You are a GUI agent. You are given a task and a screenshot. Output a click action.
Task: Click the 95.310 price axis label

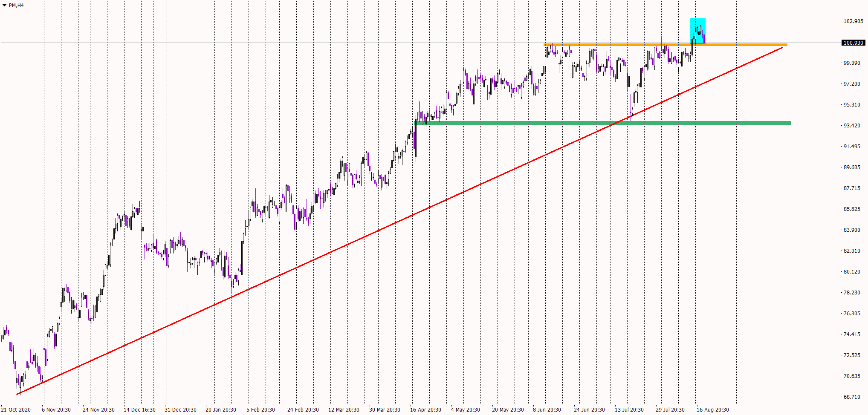(852, 105)
